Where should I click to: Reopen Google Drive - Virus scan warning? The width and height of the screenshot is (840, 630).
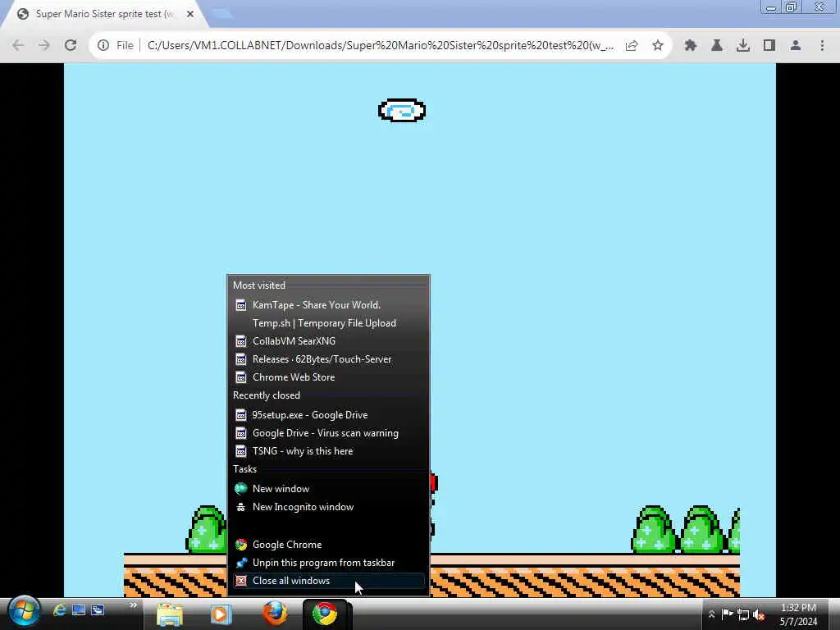click(x=328, y=433)
